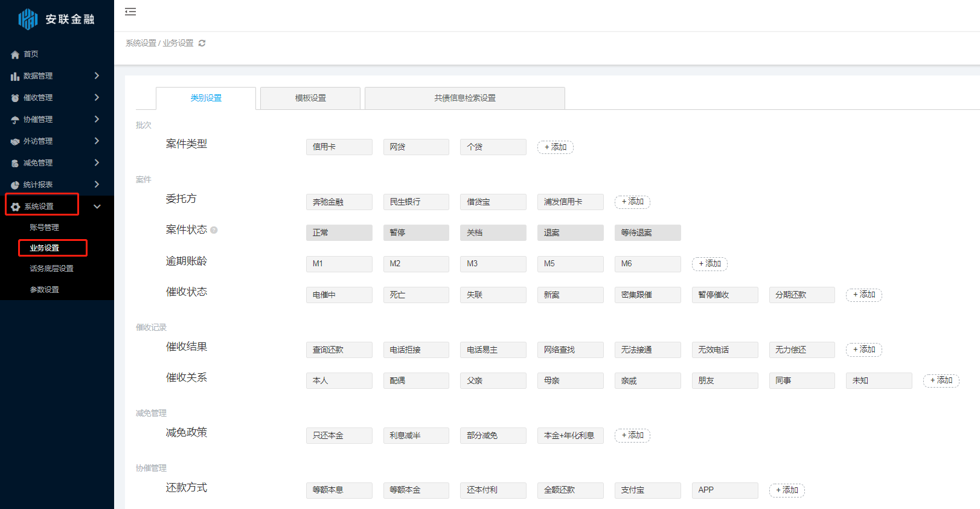
Task: Open the 共债信息检索设置 tab
Action: click(465, 98)
